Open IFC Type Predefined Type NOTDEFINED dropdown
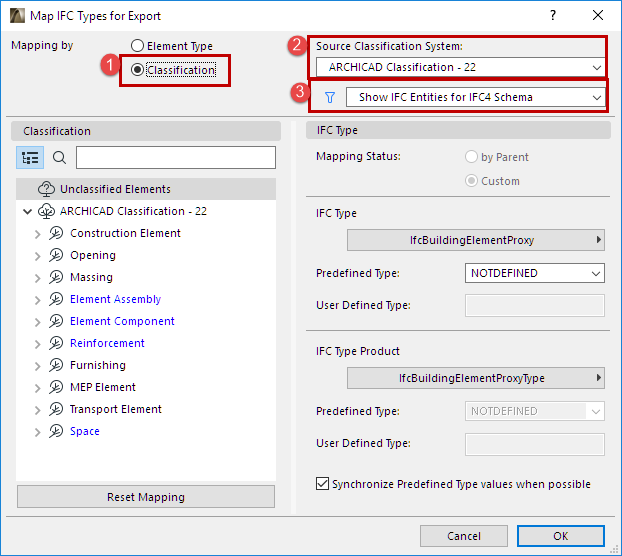Viewport: 622px width, 556px height. (535, 273)
